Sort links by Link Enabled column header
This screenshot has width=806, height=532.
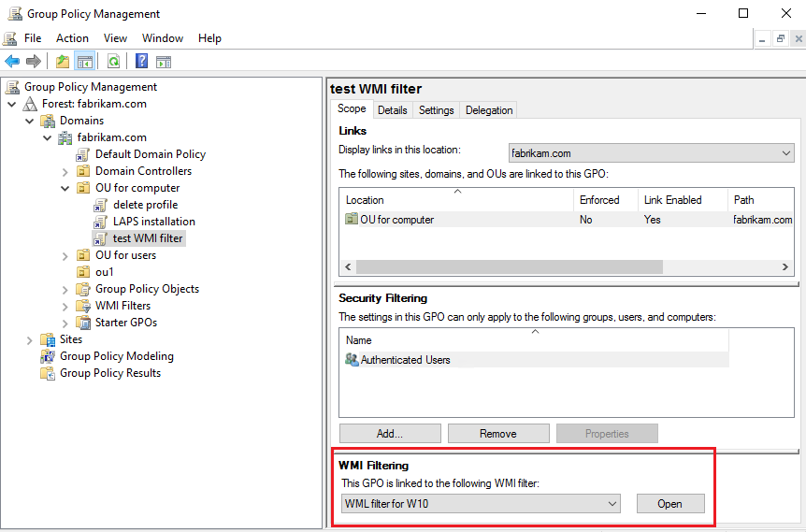tap(683, 200)
